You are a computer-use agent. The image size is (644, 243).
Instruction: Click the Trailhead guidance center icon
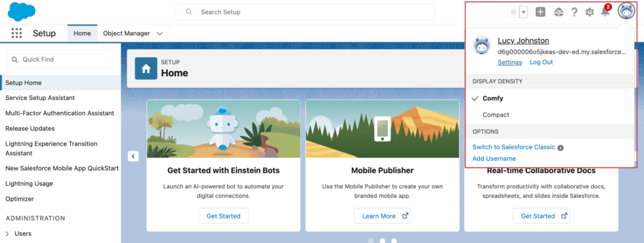tap(558, 13)
